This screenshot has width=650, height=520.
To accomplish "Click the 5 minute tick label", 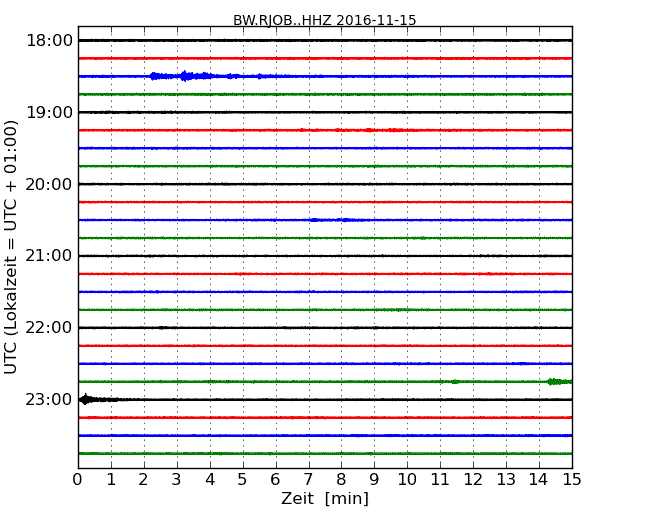I will (243, 479).
